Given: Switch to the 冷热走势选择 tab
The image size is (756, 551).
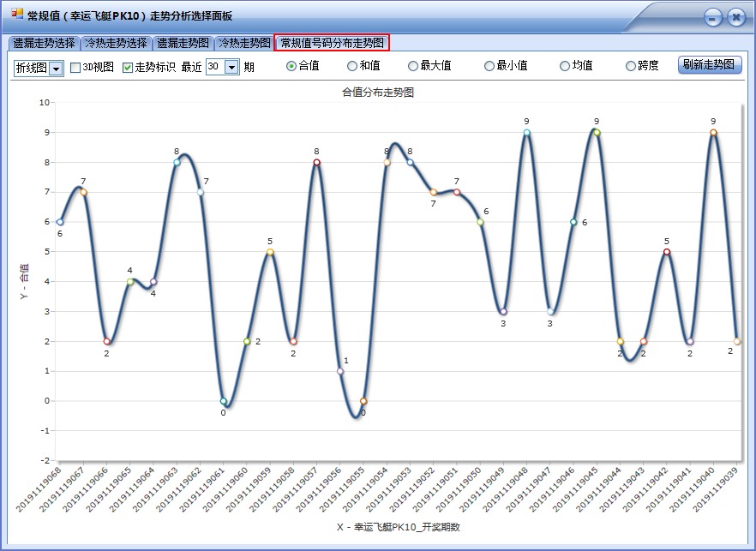Looking at the screenshot, I should click(116, 43).
